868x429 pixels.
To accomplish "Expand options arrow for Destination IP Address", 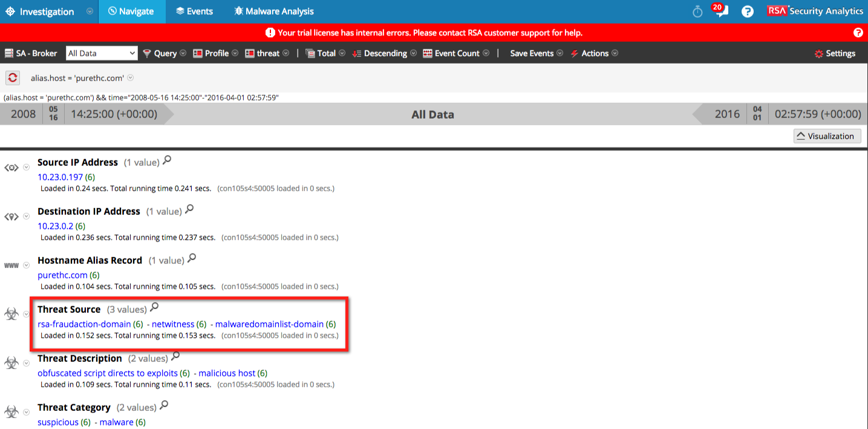I will tap(26, 217).
